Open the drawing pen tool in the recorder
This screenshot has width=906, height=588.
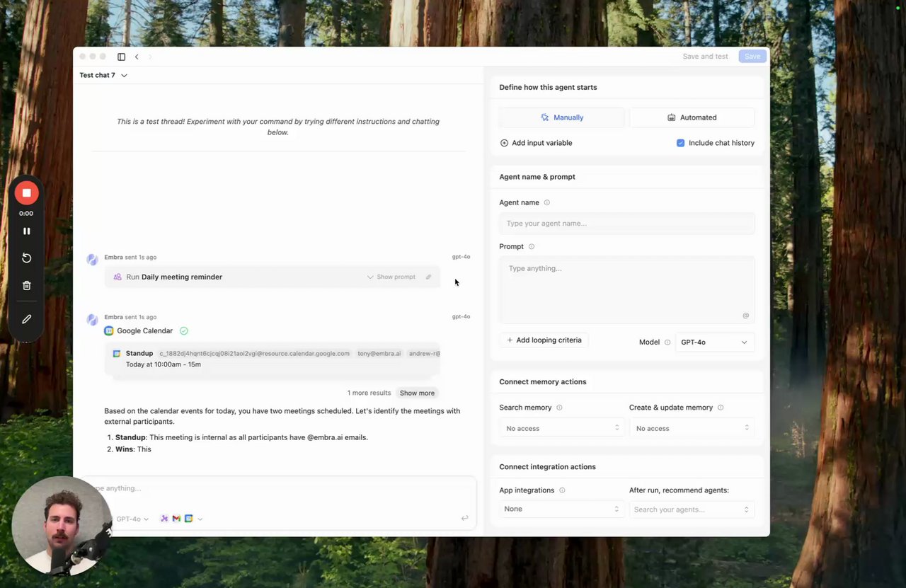(26, 319)
